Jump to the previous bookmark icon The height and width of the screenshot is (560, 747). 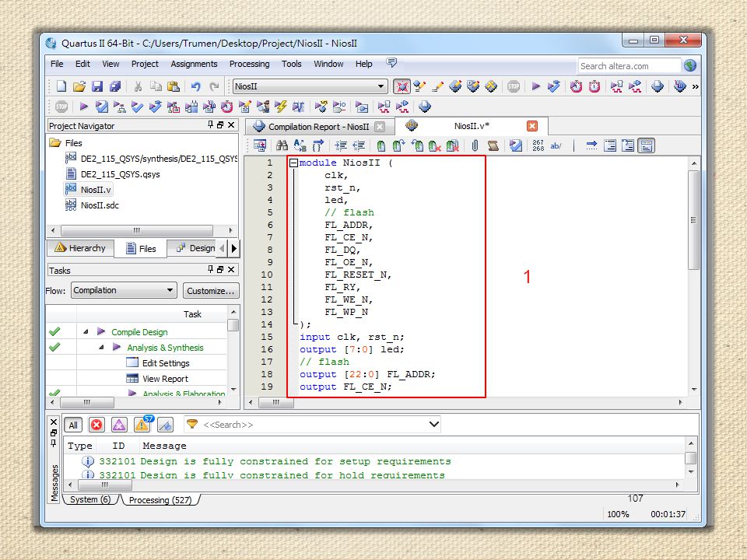tap(417, 145)
